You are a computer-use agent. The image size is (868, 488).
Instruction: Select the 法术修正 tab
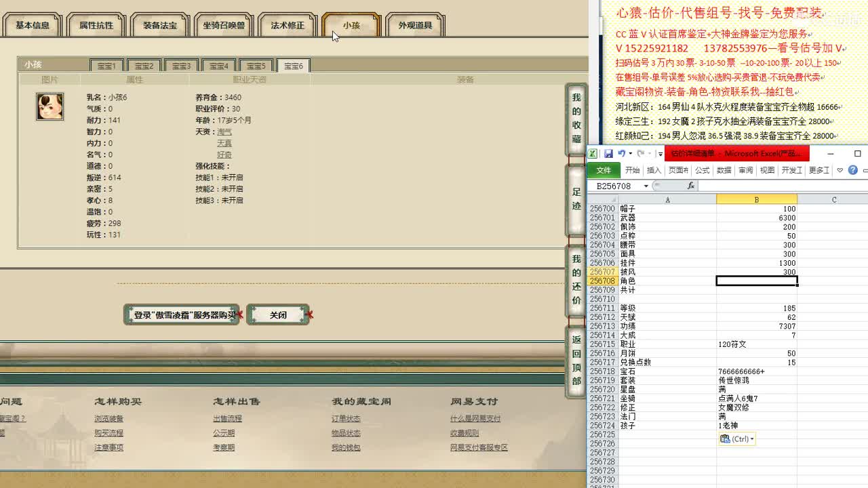point(288,25)
